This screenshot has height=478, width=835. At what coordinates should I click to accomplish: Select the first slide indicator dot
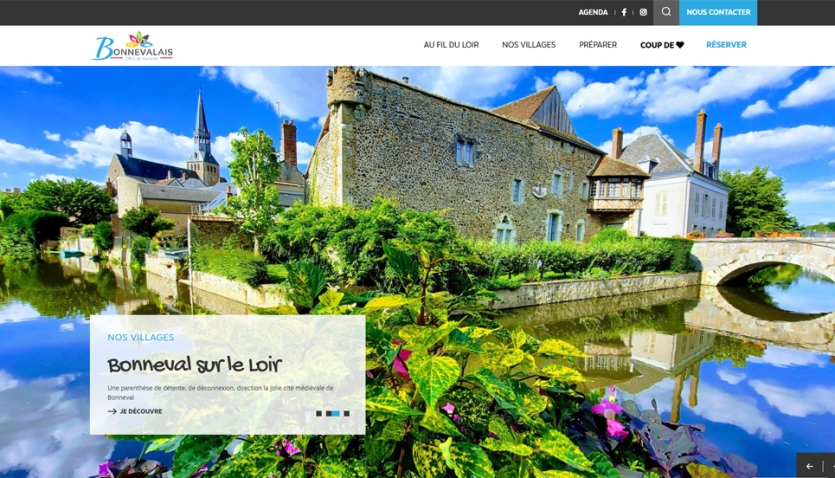point(319,414)
